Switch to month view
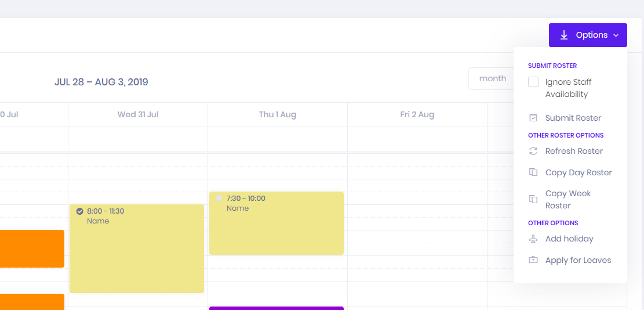The image size is (644, 310). pyautogui.click(x=492, y=78)
